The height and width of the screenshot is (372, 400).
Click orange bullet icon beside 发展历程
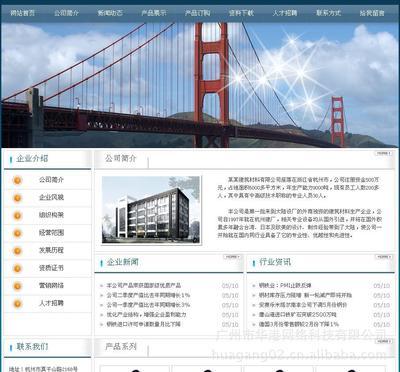pos(17,251)
